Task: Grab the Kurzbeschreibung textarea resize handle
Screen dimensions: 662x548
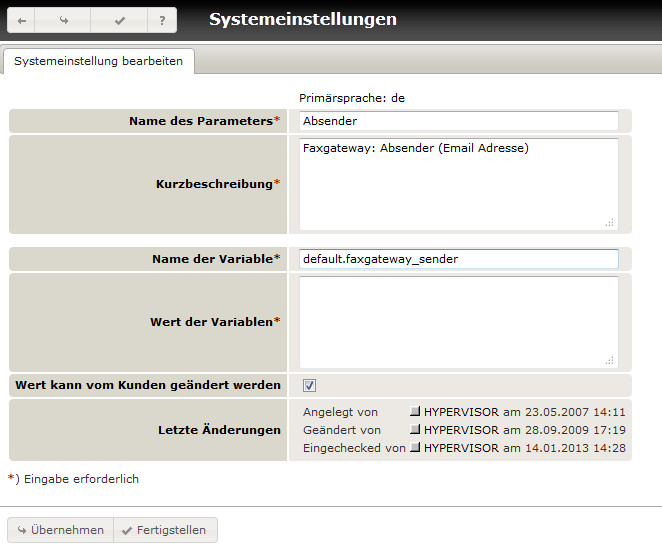Action: [x=610, y=222]
